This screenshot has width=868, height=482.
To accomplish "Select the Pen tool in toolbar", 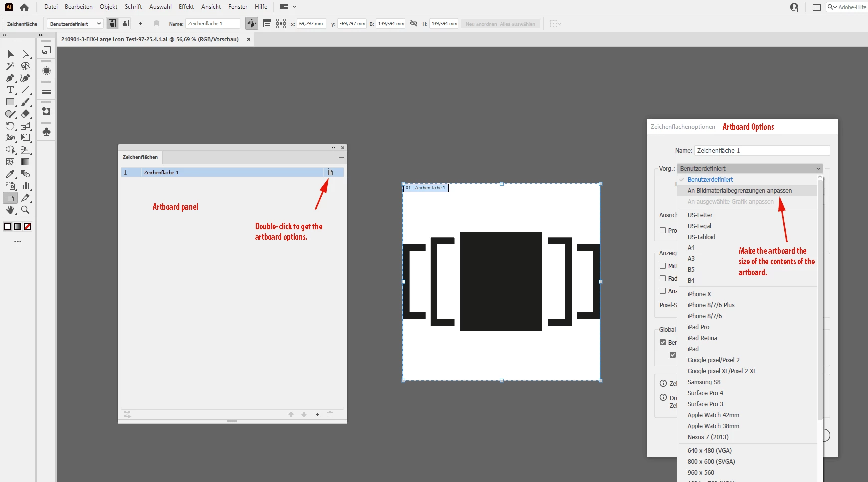I will pyautogui.click(x=10, y=78).
